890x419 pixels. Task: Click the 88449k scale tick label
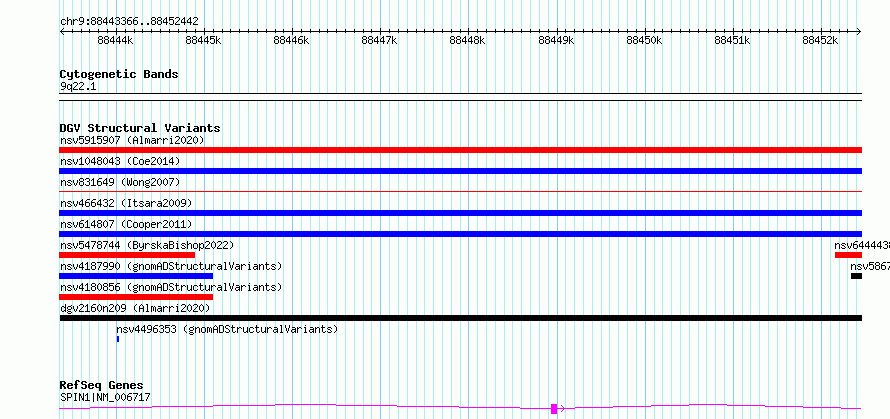(556, 40)
